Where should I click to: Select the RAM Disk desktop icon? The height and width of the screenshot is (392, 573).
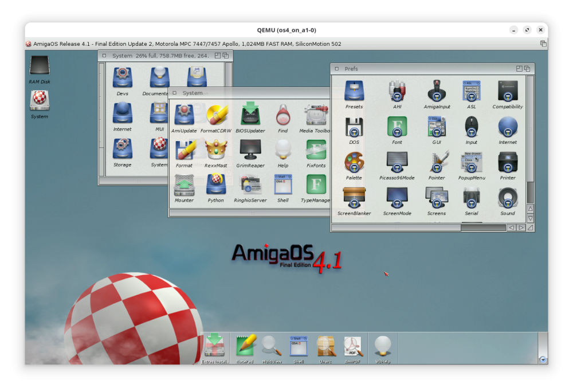coord(40,66)
